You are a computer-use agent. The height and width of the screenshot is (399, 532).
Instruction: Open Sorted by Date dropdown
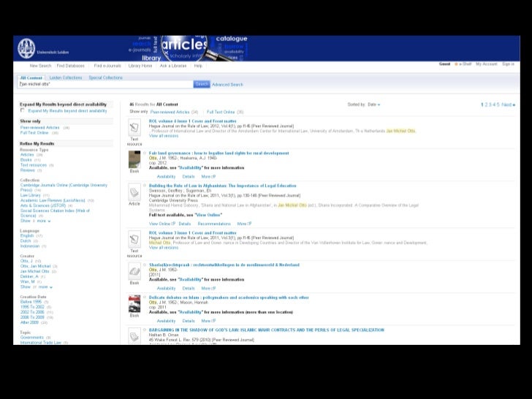(x=374, y=104)
